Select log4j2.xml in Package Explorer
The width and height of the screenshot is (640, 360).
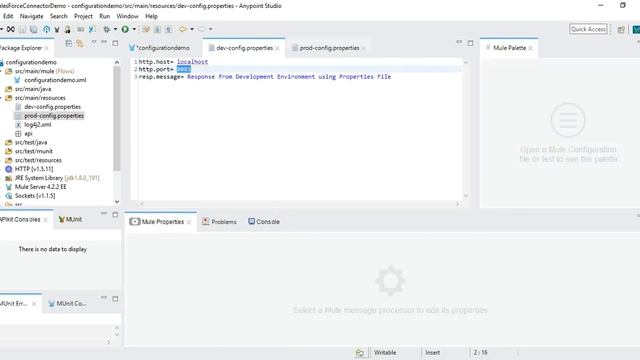(x=38, y=125)
